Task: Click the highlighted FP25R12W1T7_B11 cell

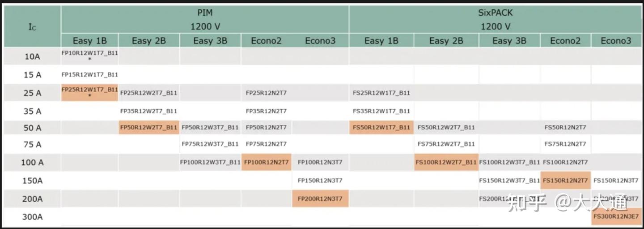Action: tap(89, 92)
